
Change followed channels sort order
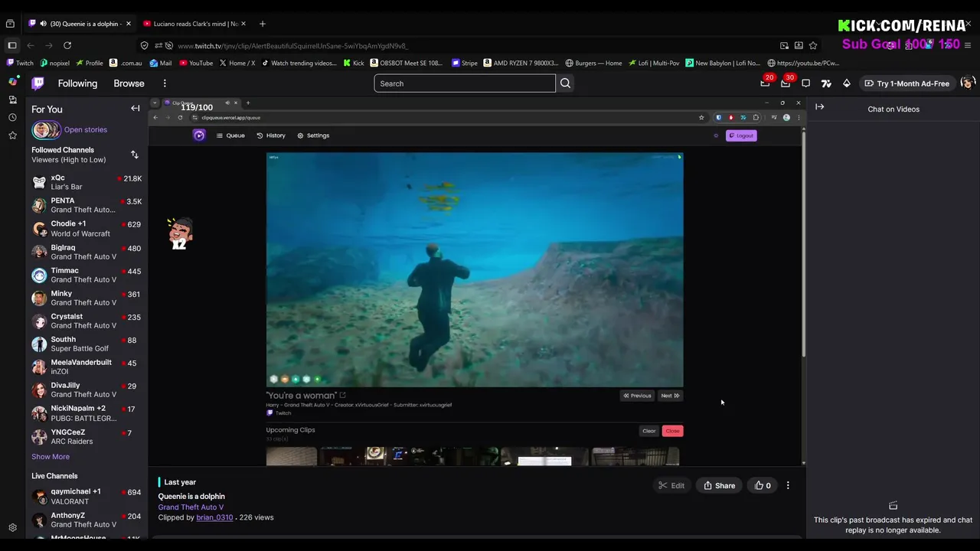point(135,155)
